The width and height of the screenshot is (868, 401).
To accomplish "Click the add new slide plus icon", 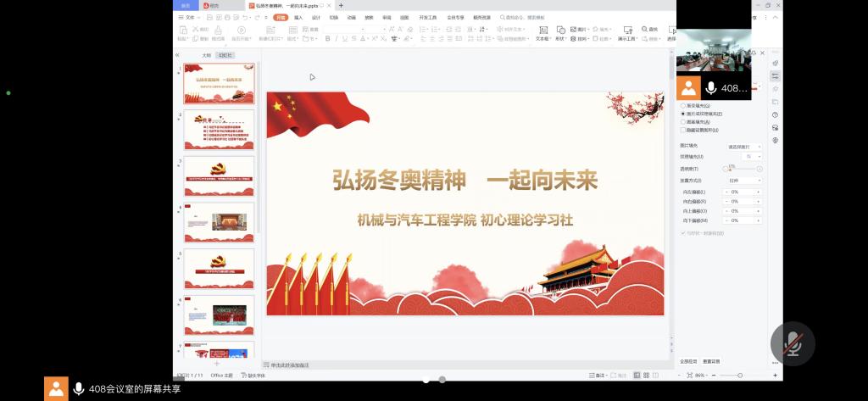I will (216, 363).
